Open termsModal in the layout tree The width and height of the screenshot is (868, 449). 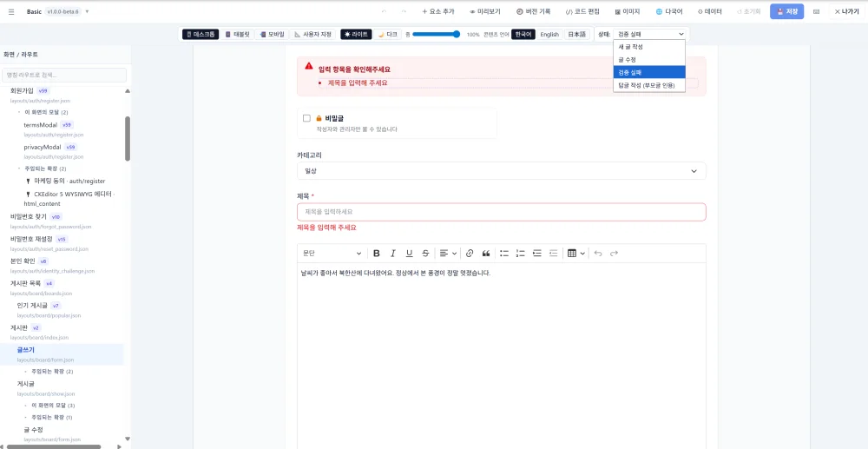41,125
